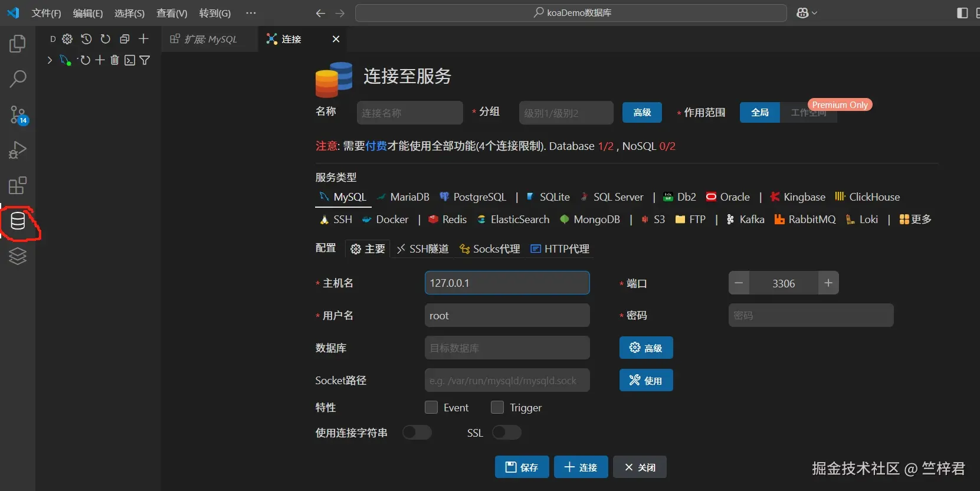
Task: Open the 文件(F) menu
Action: 46,13
